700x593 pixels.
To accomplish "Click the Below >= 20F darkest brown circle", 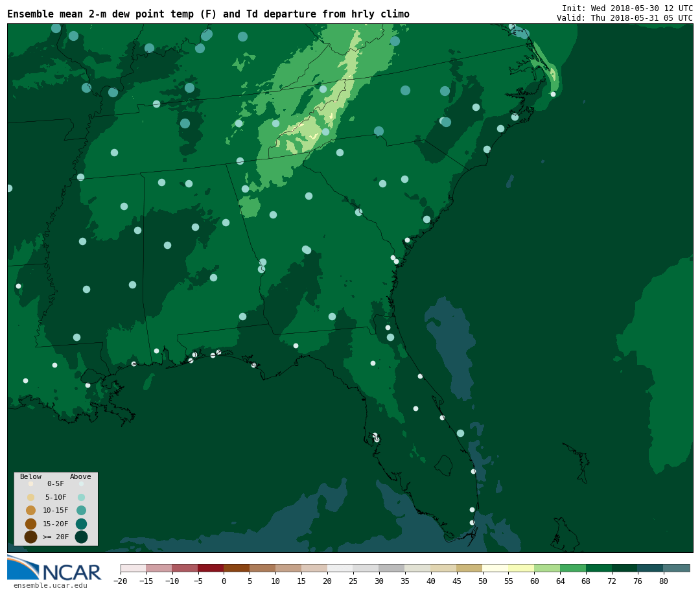I will pos(31,537).
